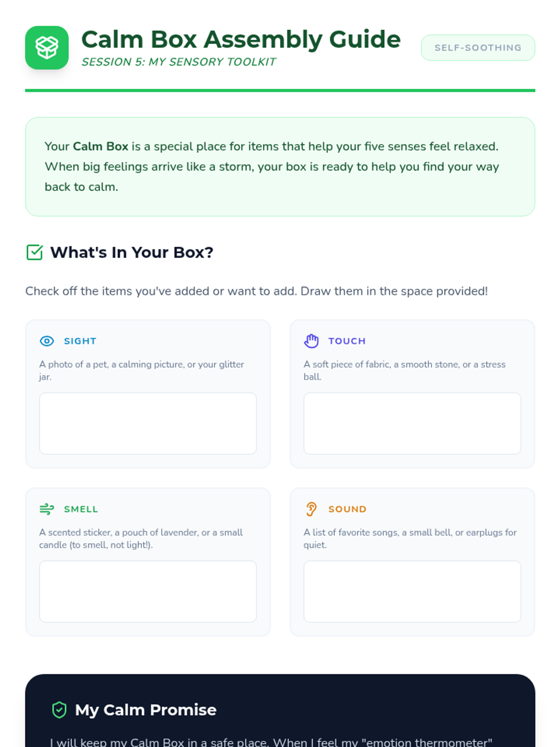Click the green box logo icon
This screenshot has width=560, height=747.
pos(47,48)
